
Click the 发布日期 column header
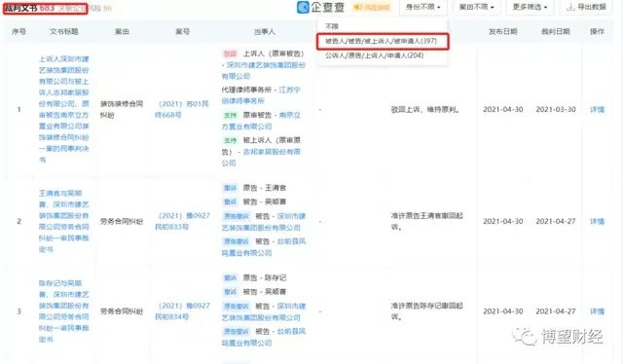point(502,32)
